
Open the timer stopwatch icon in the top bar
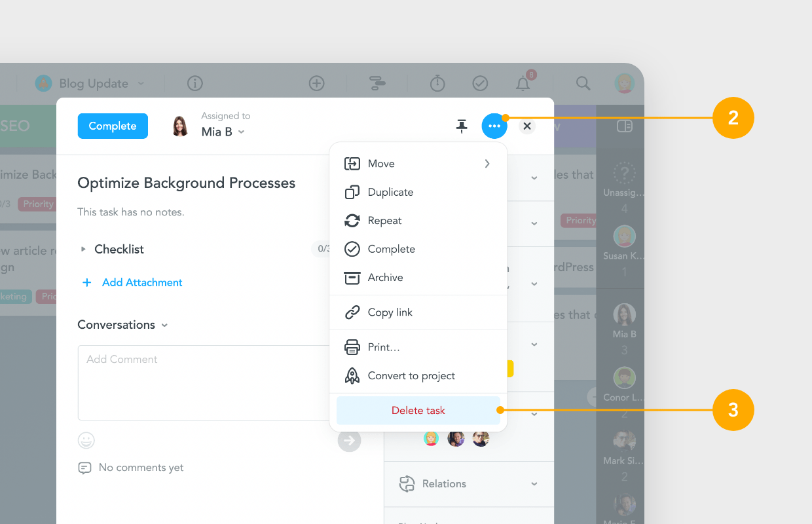tap(437, 83)
